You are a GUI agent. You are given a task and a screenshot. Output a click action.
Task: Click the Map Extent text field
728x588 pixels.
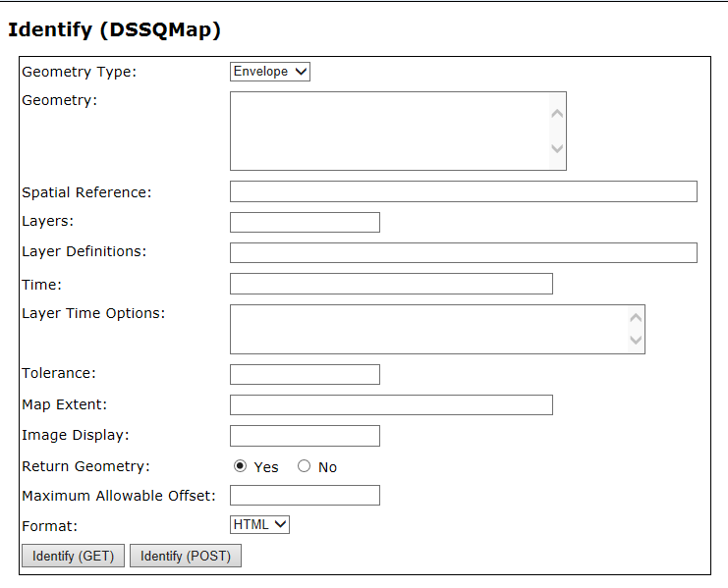click(391, 404)
